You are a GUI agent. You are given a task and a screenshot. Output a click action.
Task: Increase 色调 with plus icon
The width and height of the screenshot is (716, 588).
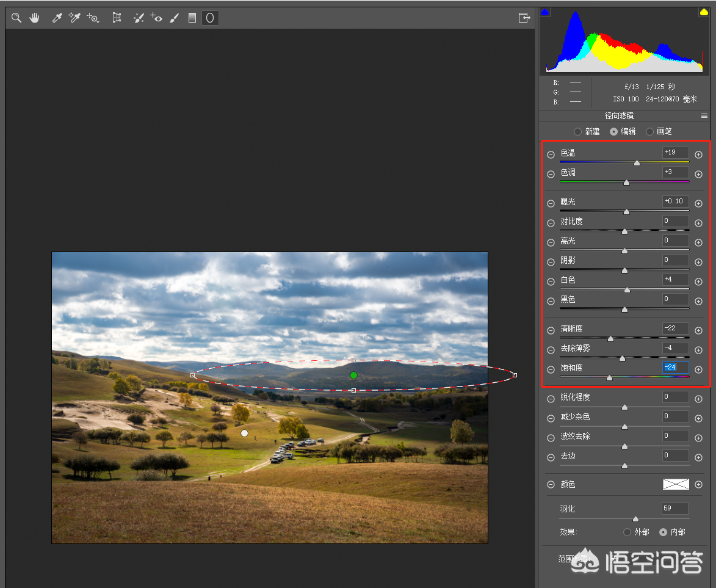click(699, 175)
